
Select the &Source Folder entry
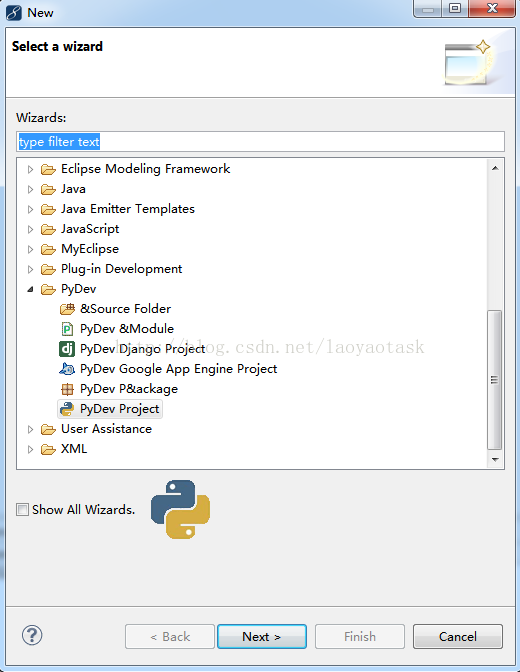(125, 309)
